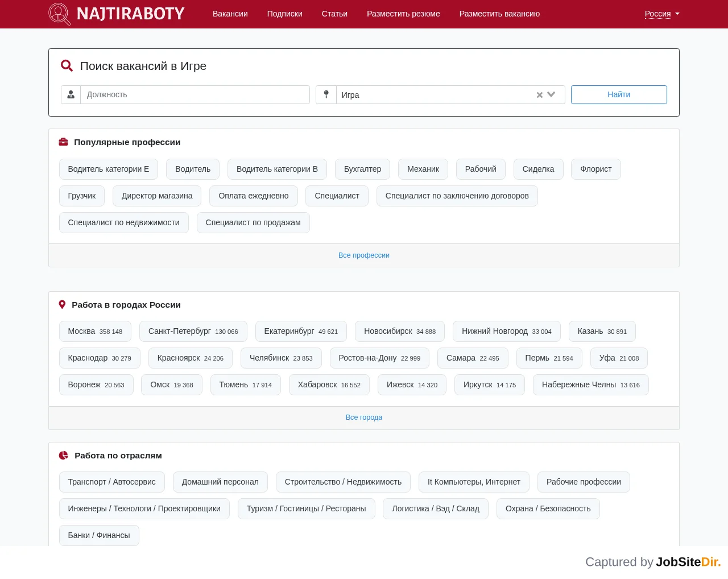Open the Все города link
This screenshot has width=728, height=579.
coord(364,417)
